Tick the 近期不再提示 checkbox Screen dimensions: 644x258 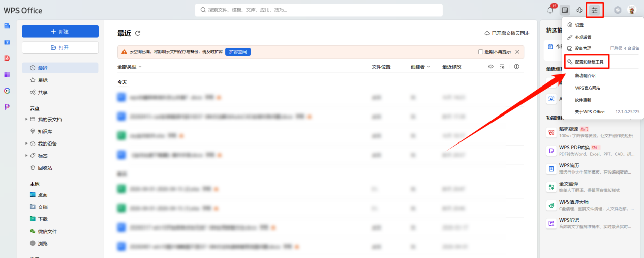point(481,52)
